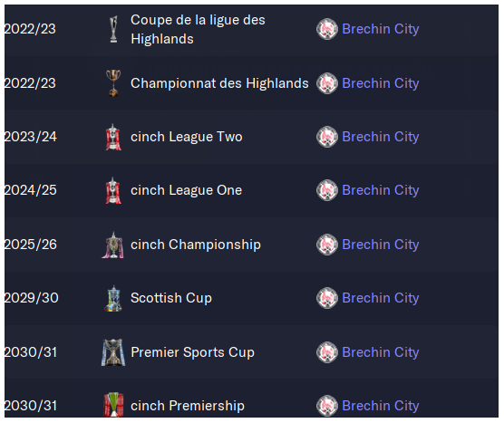The image size is (504, 423).
Task: Click the 2029/30 season entry
Action: pos(32,298)
